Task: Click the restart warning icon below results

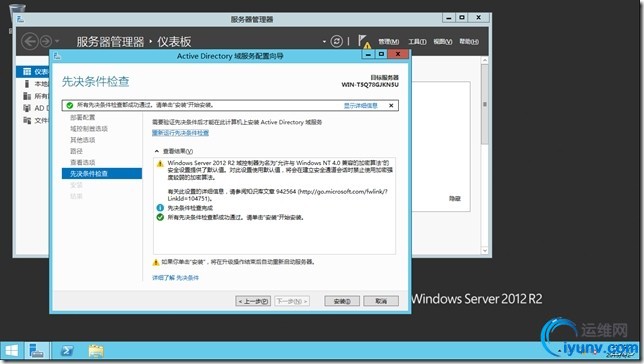Action: tap(156, 262)
